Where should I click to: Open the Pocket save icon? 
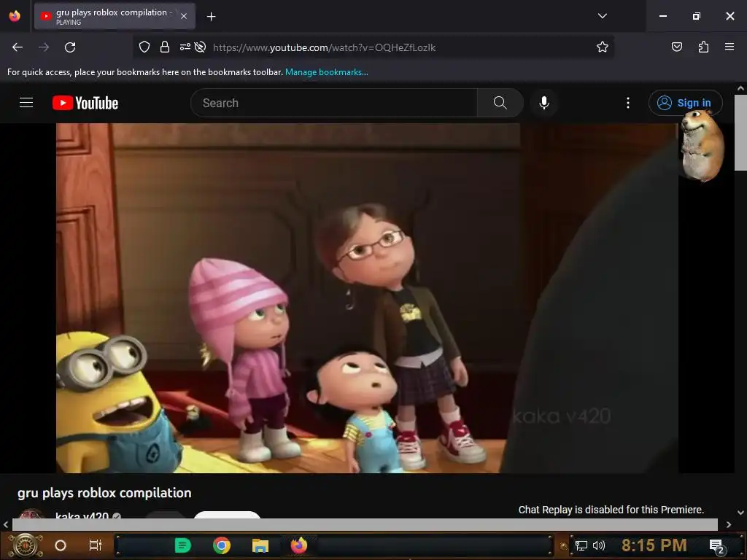tap(676, 47)
